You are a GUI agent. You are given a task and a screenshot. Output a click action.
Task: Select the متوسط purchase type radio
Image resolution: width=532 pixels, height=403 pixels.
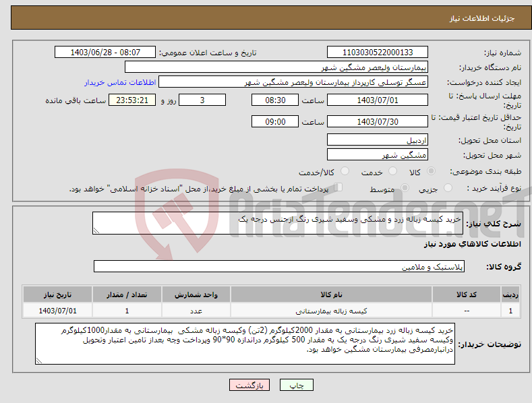pyautogui.click(x=405, y=187)
